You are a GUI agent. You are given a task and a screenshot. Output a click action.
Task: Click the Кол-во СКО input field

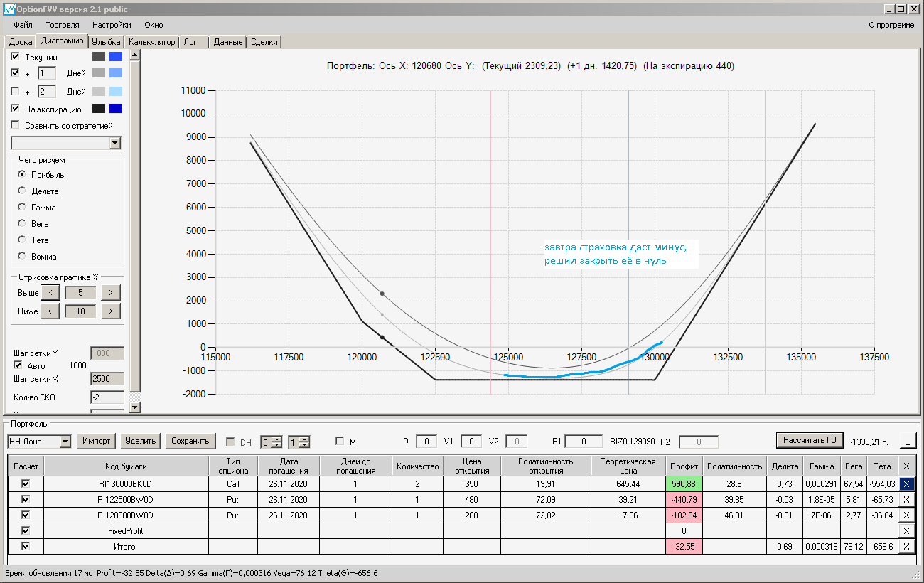[107, 397]
